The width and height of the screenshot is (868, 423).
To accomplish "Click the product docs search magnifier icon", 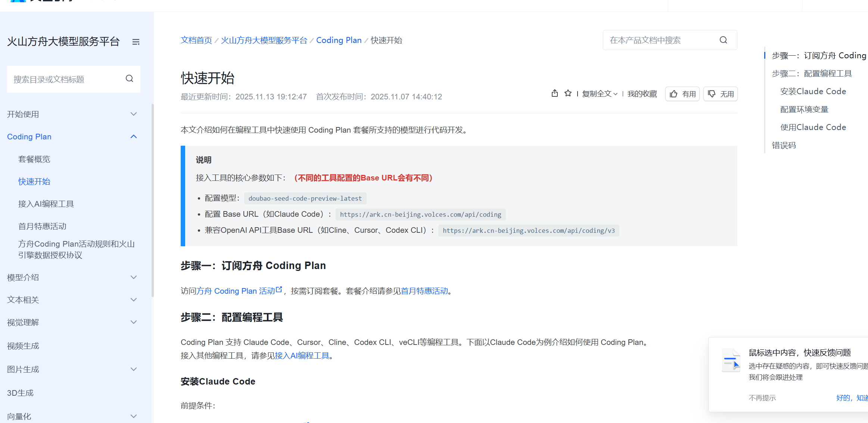I will 724,40.
